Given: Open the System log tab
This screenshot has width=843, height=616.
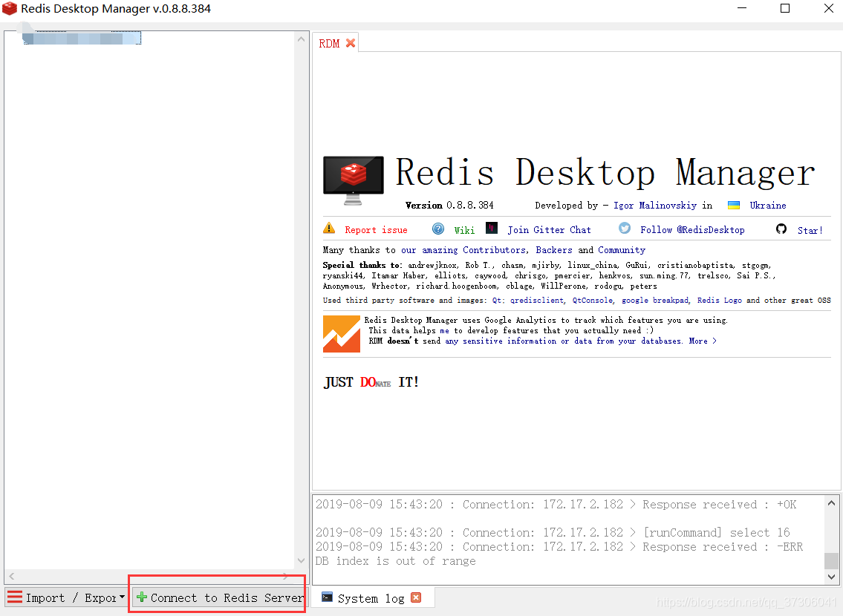Looking at the screenshot, I should tap(371, 598).
